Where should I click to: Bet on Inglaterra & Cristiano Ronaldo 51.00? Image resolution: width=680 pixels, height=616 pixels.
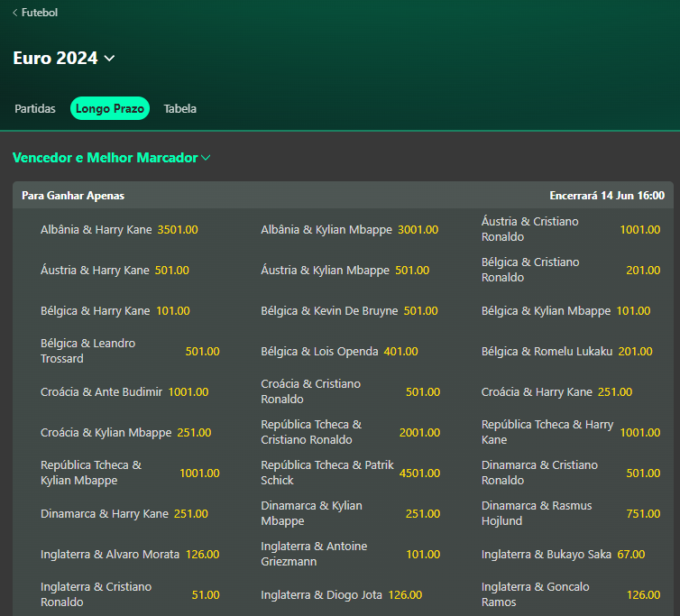(205, 595)
